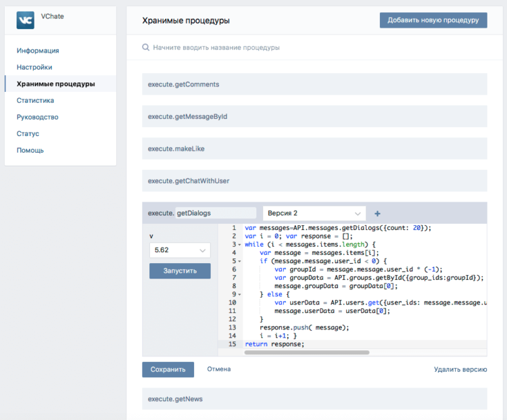The width and height of the screenshot is (507, 420).
Task: Expand execute.getNews procedure
Action: (314, 399)
